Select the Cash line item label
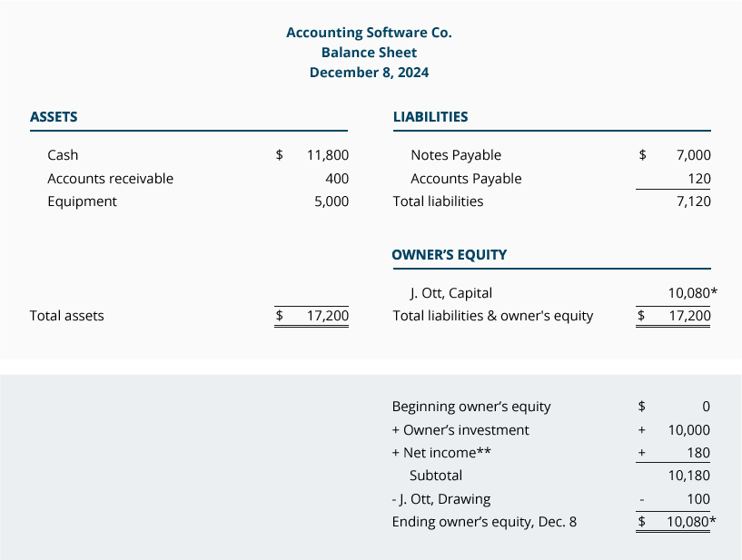 pos(63,155)
